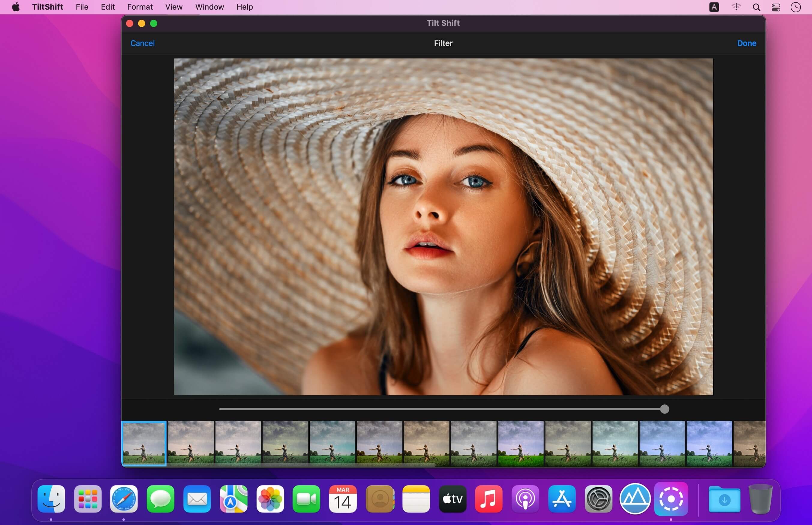Close the Tilt Shift window
Screen dimensions: 812x525
(x=130, y=23)
